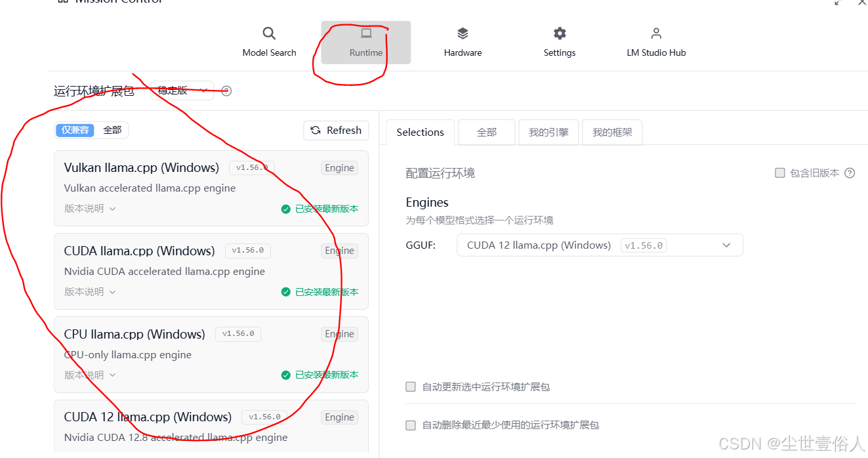Click the LM Studio Hub person icon

click(656, 33)
